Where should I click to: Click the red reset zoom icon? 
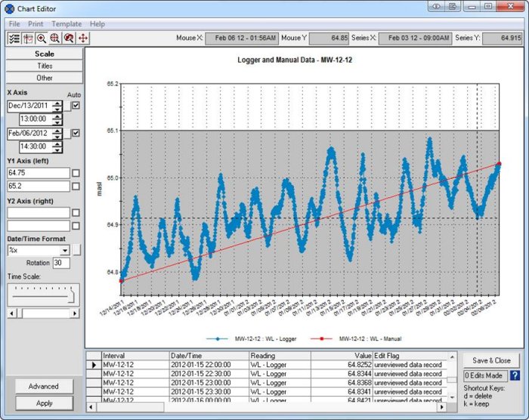[x=69, y=38]
